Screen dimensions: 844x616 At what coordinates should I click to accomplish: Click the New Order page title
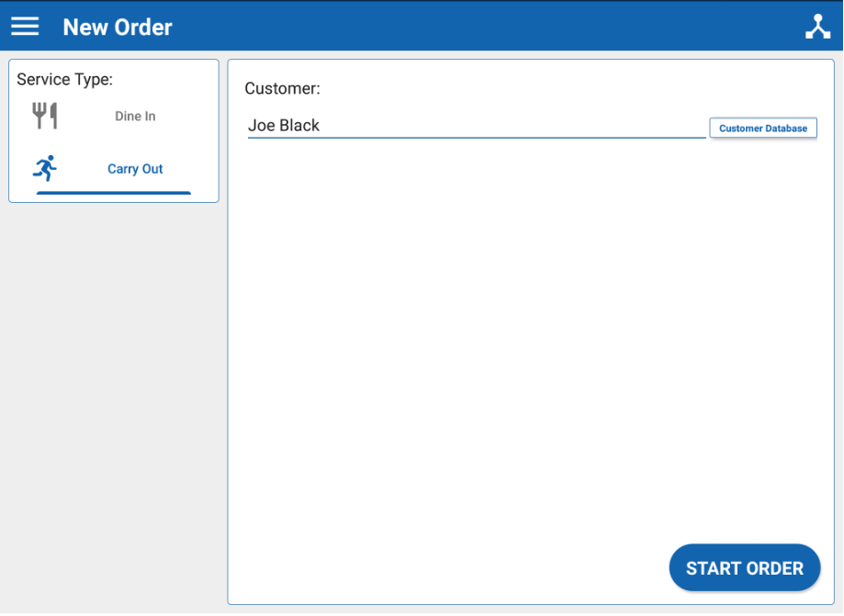[x=118, y=28]
